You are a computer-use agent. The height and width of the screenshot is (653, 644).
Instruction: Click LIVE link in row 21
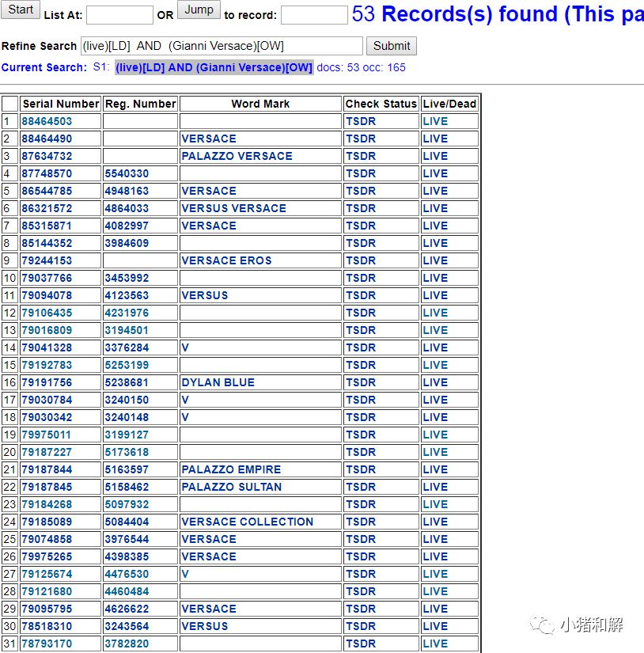coord(435,469)
